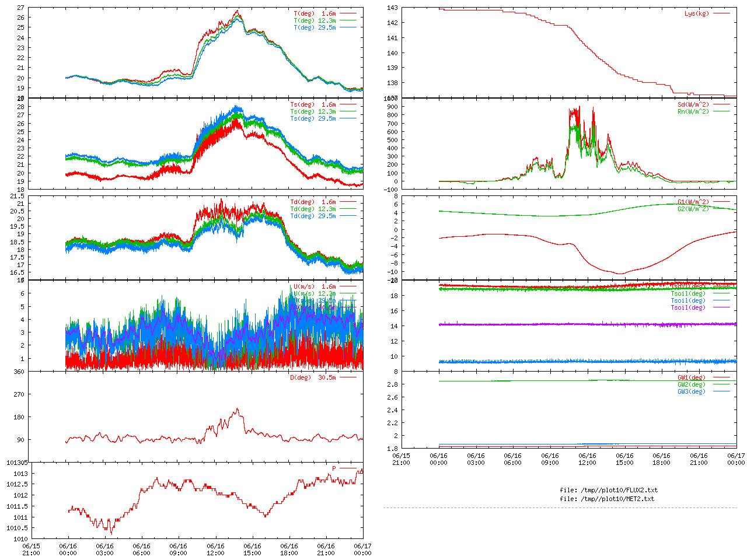Select the 'Ts(deg) 1.6m' legend entry
747x560 pixels.
click(x=313, y=105)
